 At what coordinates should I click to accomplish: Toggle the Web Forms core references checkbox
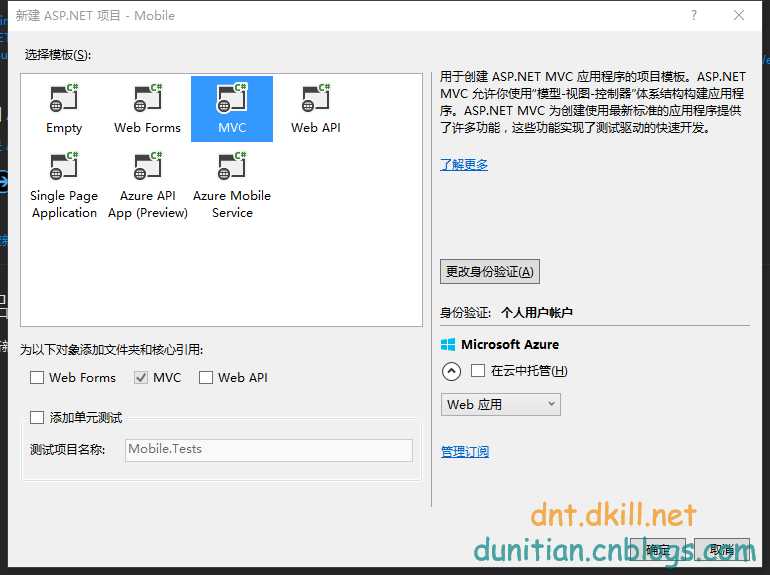(37, 378)
